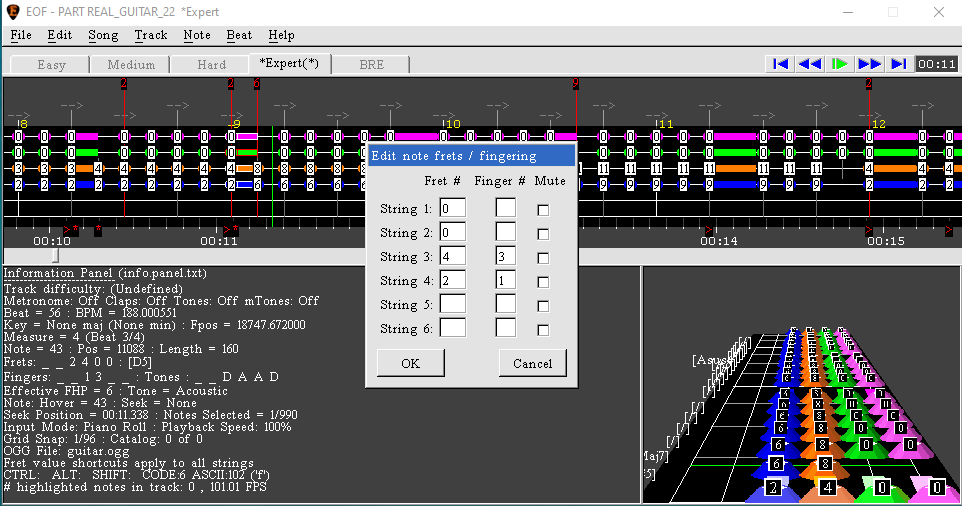Click the skip to beginning playback icon
Screen dimensions: 962x506
click(x=781, y=64)
